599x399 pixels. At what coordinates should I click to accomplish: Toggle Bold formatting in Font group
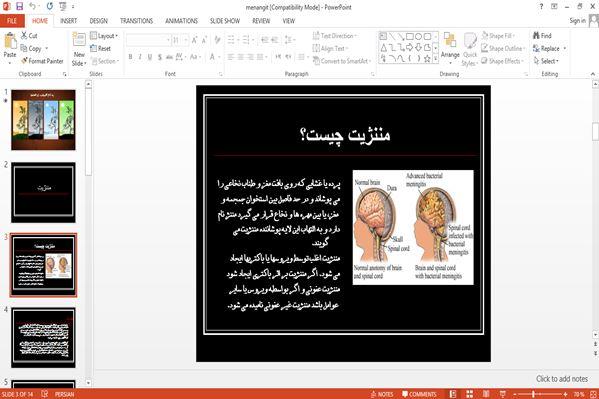[130, 57]
